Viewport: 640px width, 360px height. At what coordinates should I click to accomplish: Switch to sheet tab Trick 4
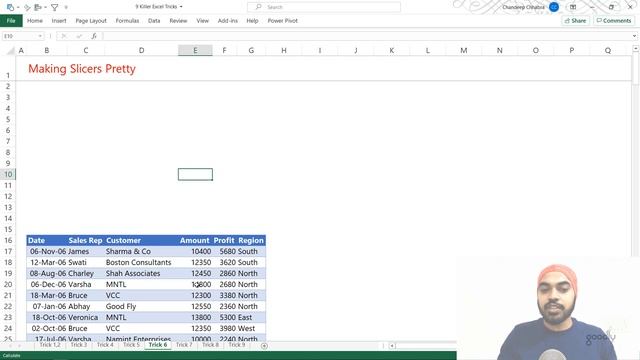pos(105,345)
